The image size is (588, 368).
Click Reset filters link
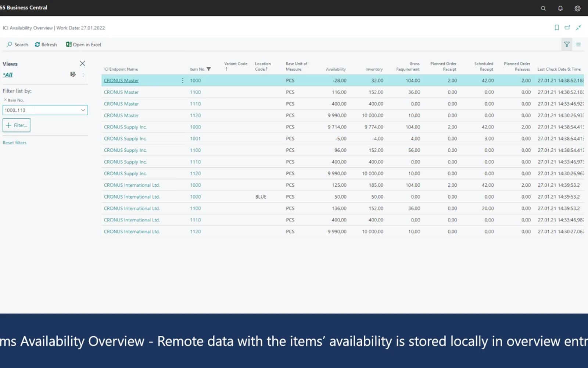[15, 143]
